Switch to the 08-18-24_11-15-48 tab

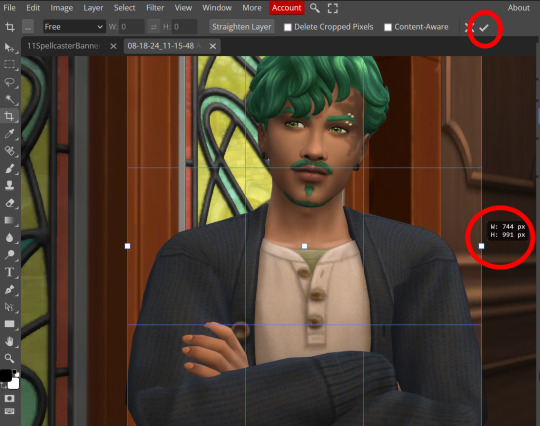(161, 46)
